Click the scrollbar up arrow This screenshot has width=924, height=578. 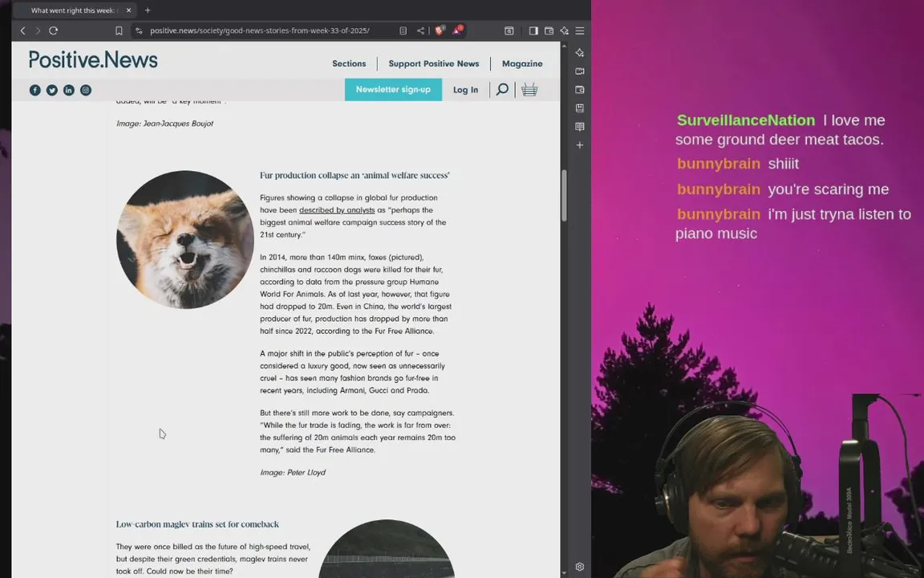pos(564,46)
